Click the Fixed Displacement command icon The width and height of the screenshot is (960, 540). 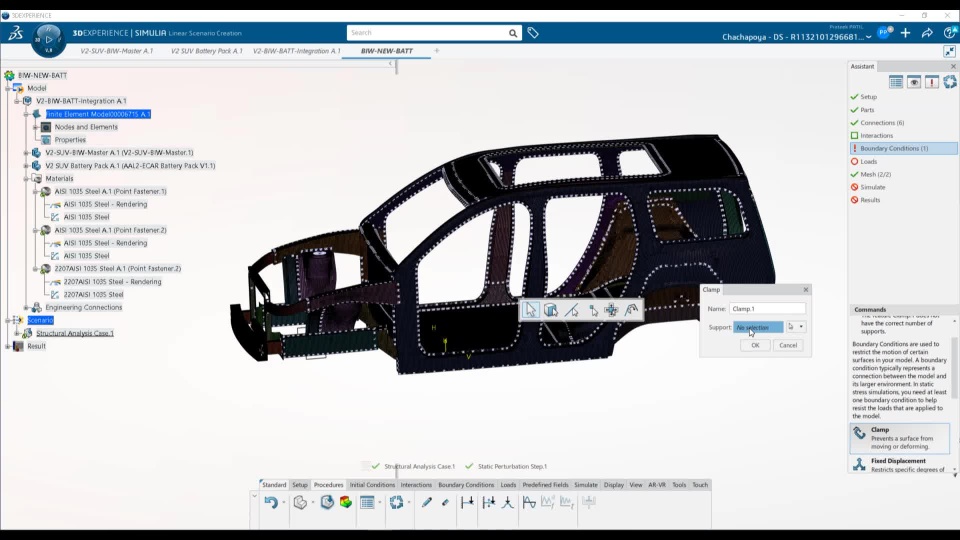860,465
